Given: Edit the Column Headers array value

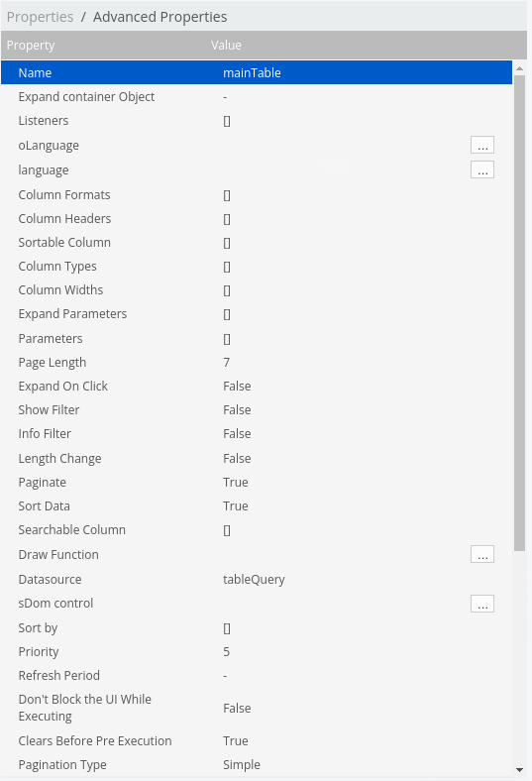Looking at the screenshot, I should coord(227,219).
